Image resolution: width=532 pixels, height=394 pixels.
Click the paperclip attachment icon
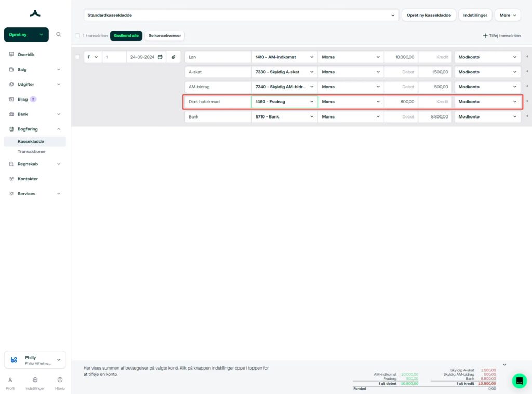click(174, 57)
